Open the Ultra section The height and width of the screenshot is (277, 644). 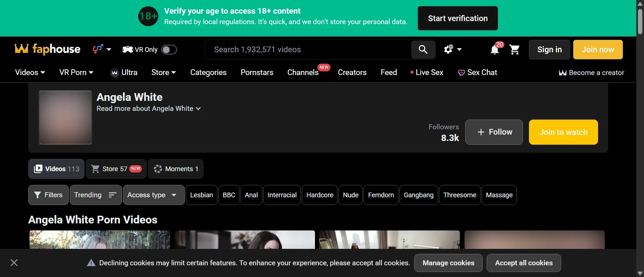(x=124, y=72)
